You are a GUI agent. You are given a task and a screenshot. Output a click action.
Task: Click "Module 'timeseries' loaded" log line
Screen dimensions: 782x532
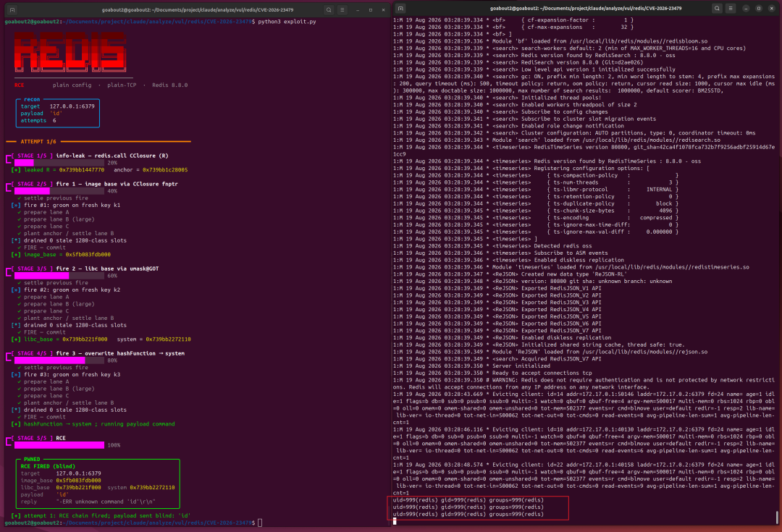coord(571,267)
